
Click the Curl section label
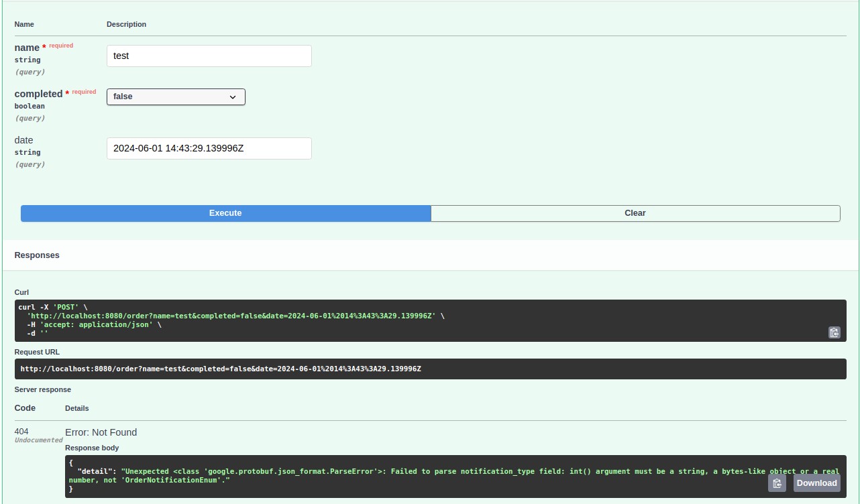coord(21,293)
